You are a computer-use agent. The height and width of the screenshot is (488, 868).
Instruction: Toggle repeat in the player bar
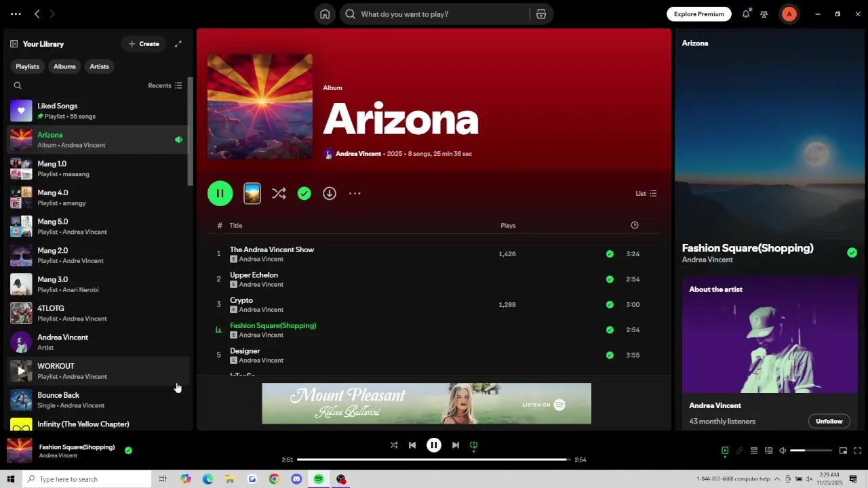[x=474, y=445]
